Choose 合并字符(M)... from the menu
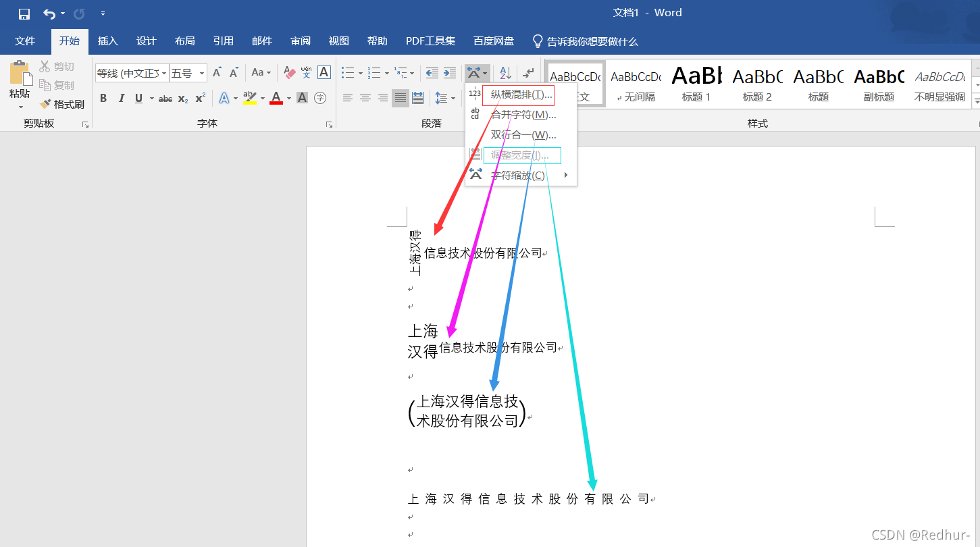This screenshot has height=547, width=980. point(521,115)
